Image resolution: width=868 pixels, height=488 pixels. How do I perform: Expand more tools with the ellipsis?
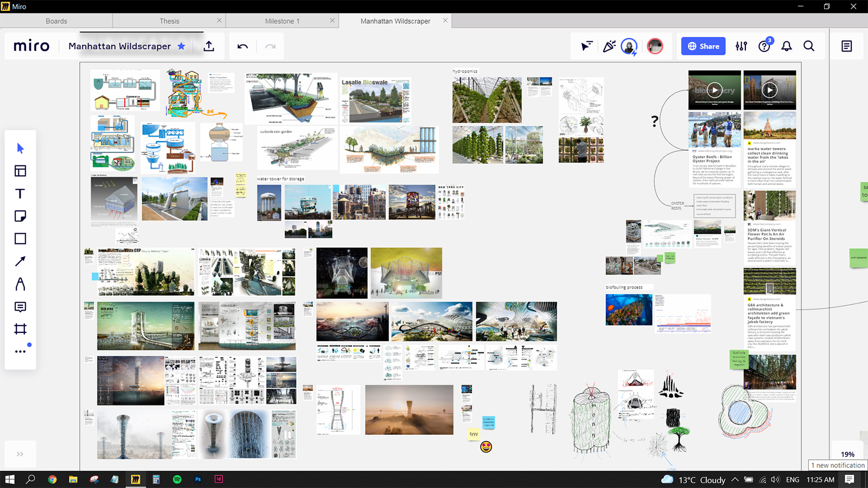click(20, 351)
